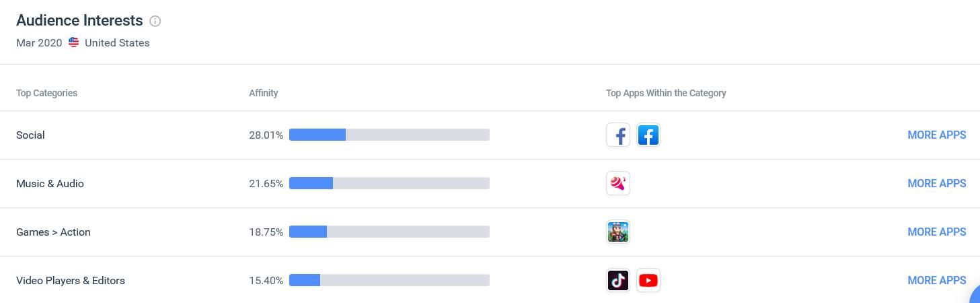Viewport: 980px width, 303px height.
Task: Click the blue Facebook app icon
Action: click(x=648, y=135)
